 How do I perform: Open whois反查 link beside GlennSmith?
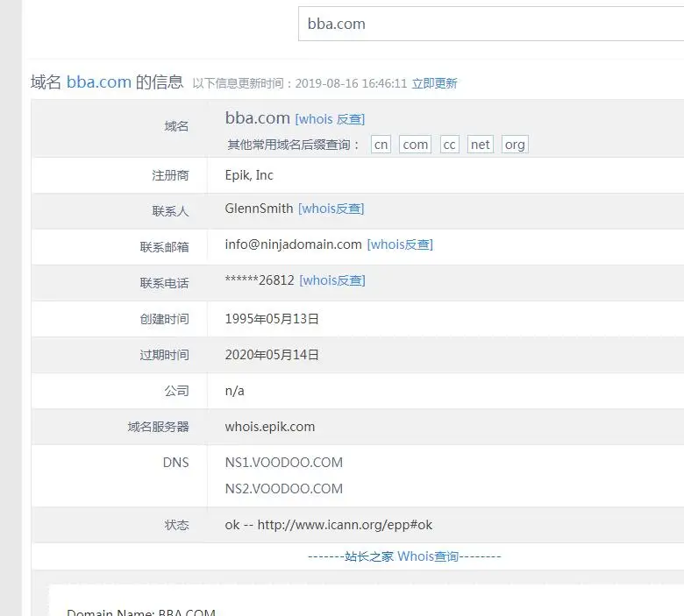331,209
